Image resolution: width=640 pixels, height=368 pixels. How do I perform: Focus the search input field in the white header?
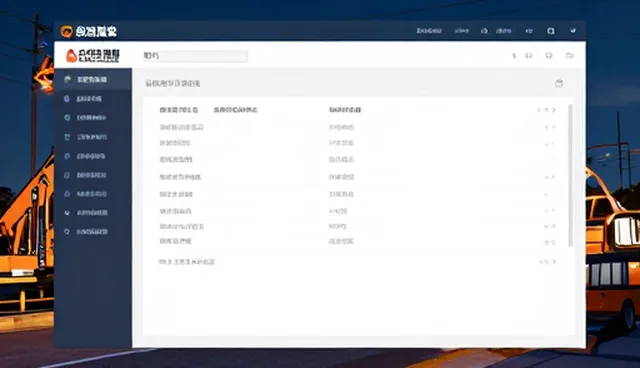[195, 56]
